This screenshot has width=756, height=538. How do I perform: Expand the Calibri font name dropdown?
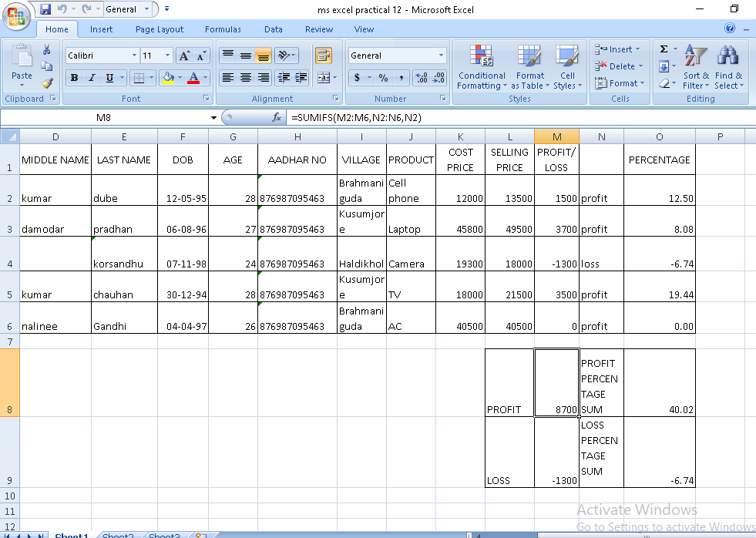pyautogui.click(x=134, y=55)
